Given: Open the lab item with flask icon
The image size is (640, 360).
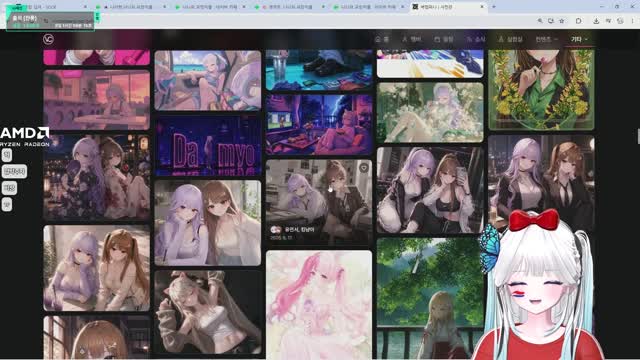Looking at the screenshot, I should click(x=510, y=39).
